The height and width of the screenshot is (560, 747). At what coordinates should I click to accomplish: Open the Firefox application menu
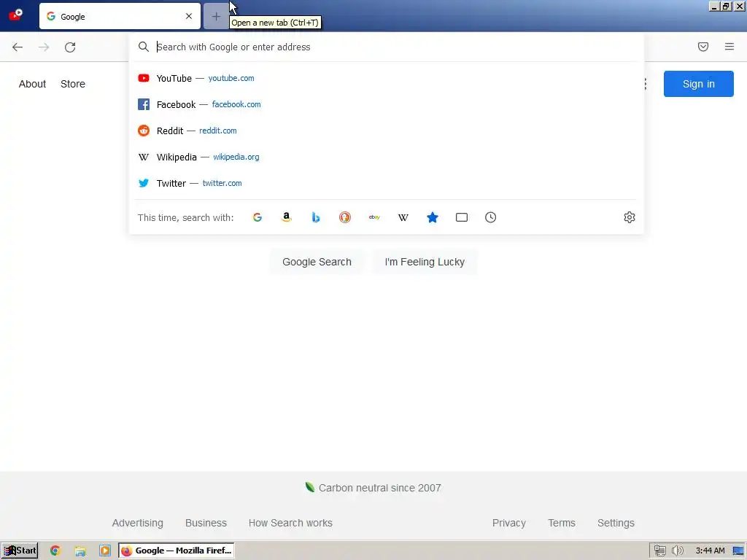point(729,47)
